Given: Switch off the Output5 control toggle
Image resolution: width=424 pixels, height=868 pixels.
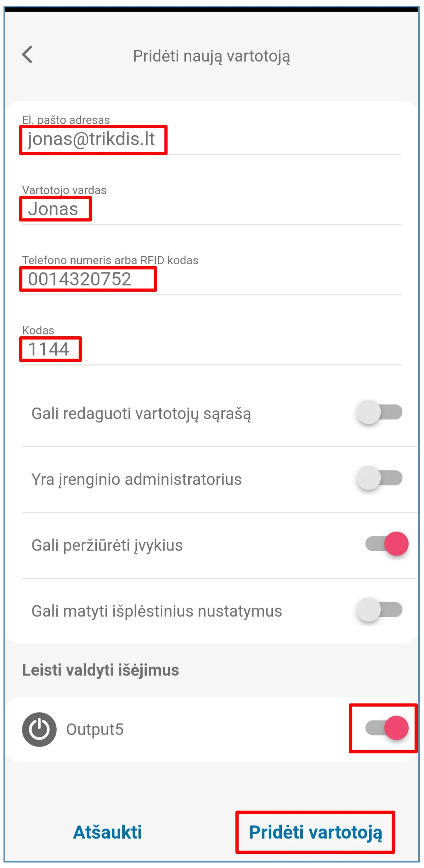Looking at the screenshot, I should [387, 728].
